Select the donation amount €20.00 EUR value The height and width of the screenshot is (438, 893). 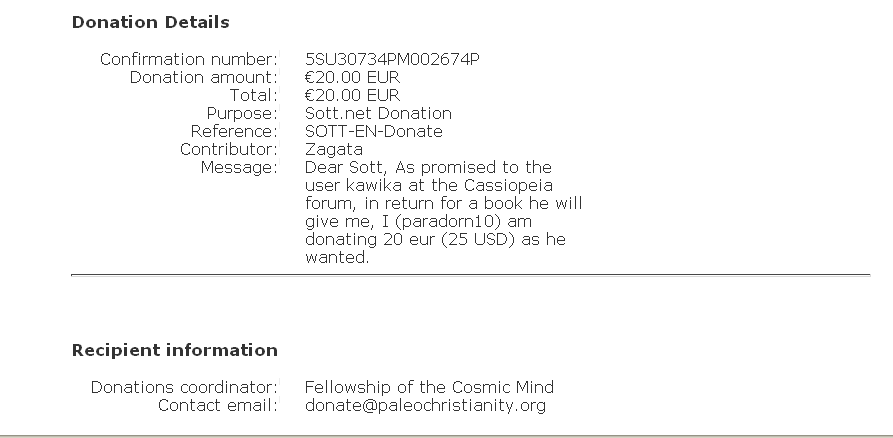click(x=352, y=78)
